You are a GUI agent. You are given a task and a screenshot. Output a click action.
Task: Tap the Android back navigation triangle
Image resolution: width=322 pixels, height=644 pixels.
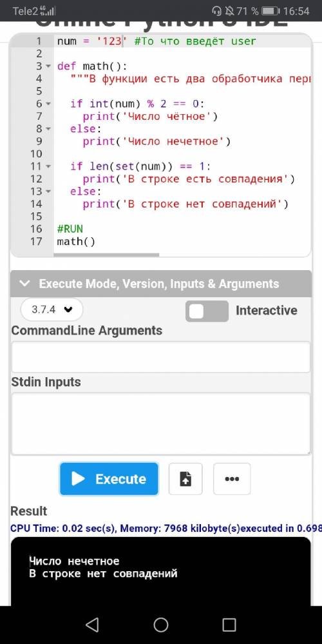pos(92,625)
